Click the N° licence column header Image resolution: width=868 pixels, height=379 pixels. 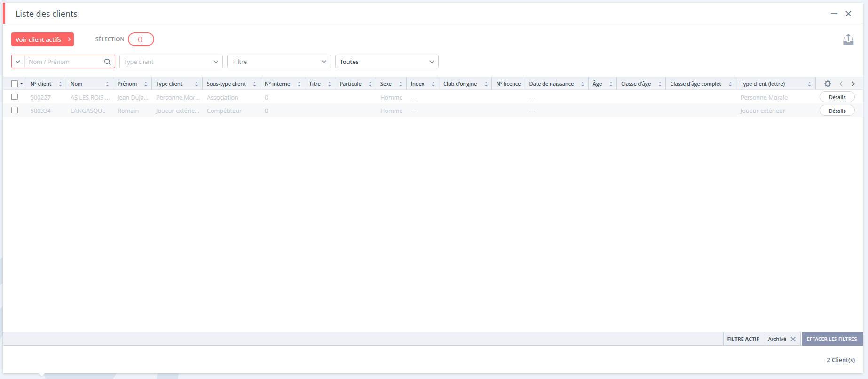coord(508,84)
